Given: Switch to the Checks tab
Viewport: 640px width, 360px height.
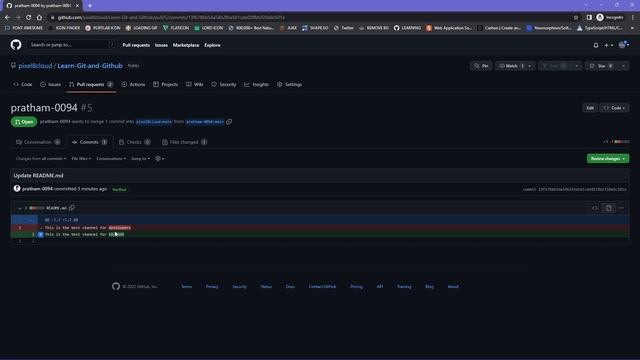Looking at the screenshot, I should [134, 142].
